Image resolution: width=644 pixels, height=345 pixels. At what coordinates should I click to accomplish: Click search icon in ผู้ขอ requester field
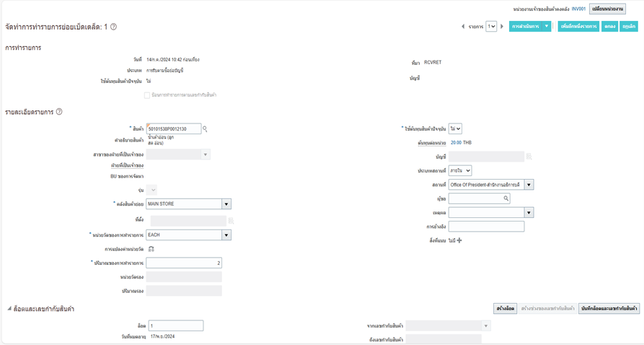(506, 198)
